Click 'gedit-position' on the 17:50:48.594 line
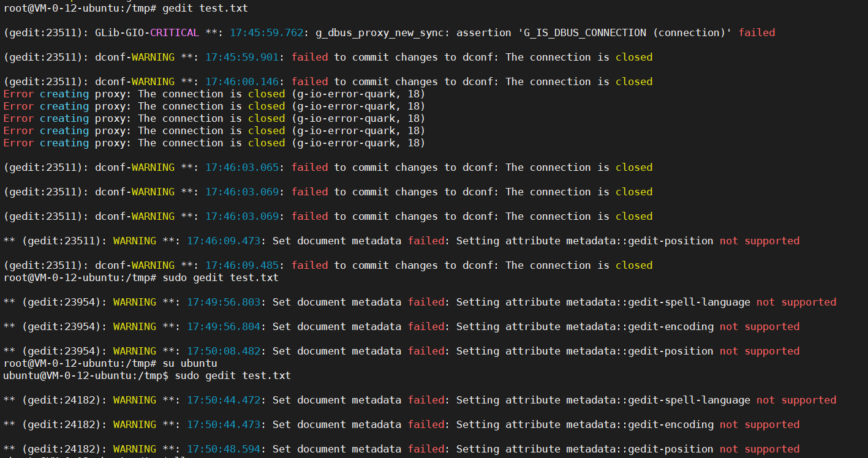This screenshot has height=458, width=868. pos(671,449)
